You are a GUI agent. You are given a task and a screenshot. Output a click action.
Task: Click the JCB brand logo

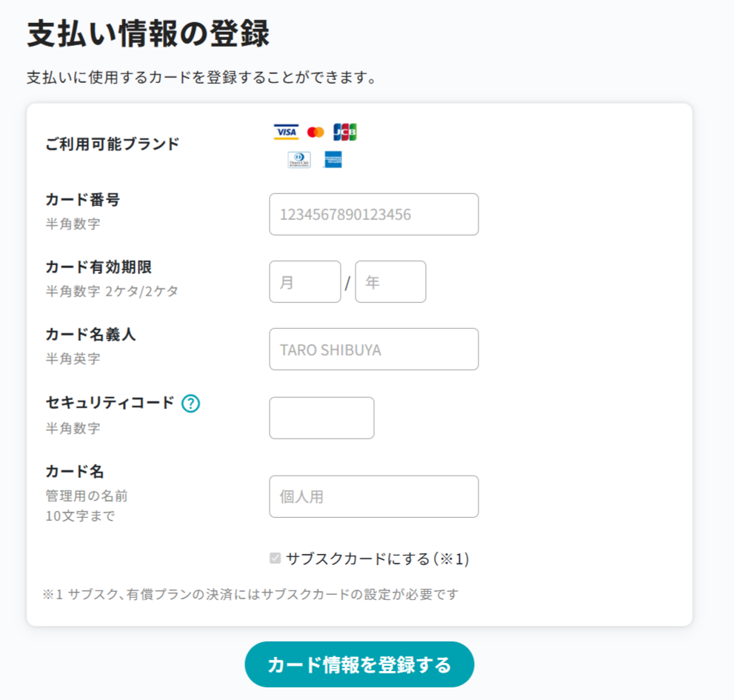tap(345, 132)
